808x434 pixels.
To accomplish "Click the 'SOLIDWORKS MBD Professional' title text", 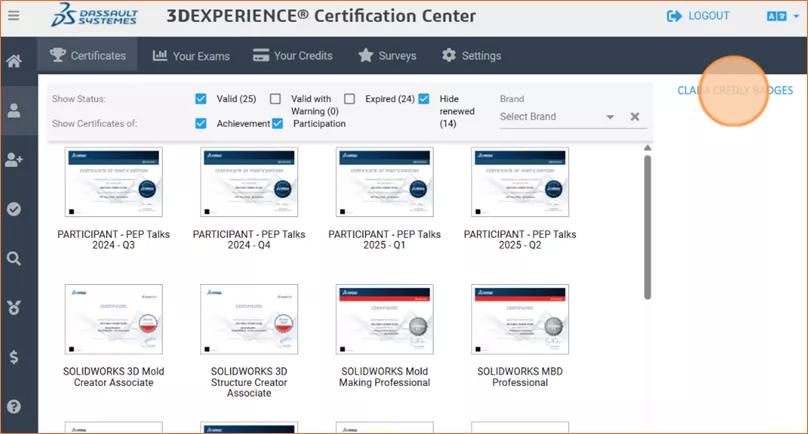I will pos(520,377).
